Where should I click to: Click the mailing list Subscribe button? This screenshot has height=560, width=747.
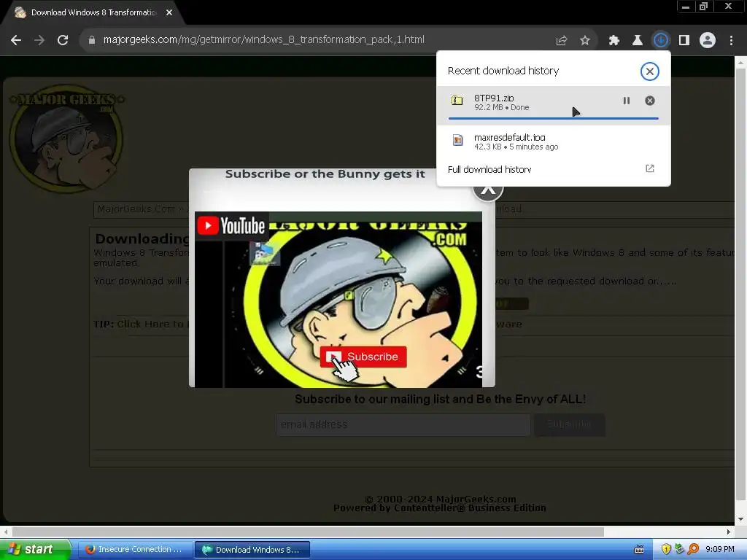[569, 424]
